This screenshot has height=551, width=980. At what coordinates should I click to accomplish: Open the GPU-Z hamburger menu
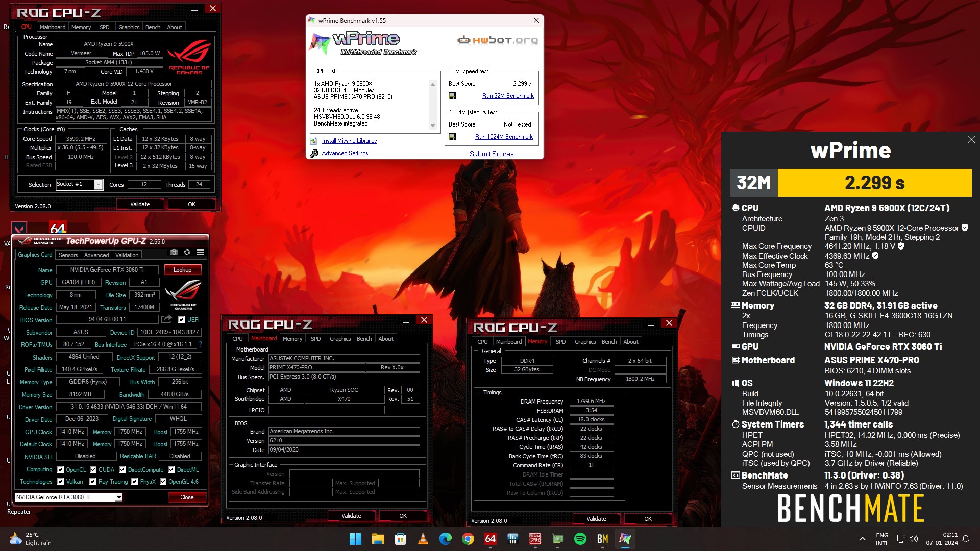click(x=200, y=253)
